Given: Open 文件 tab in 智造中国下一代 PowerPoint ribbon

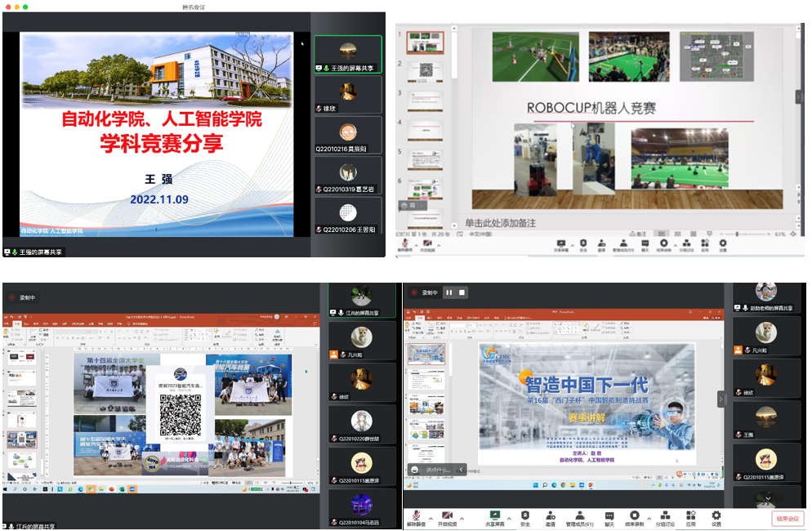Looking at the screenshot, I should pos(409,318).
